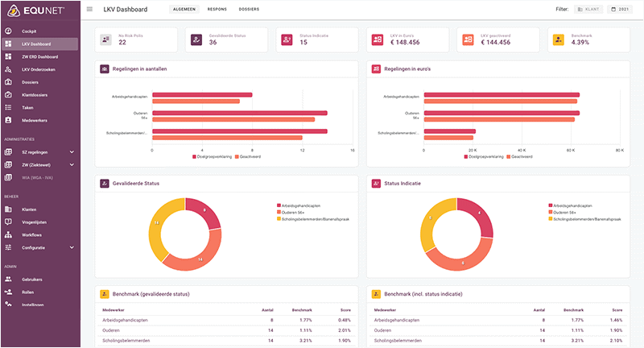Click the Vragenlijsten icon
Viewport: 644px width, 348px height.
[8, 222]
